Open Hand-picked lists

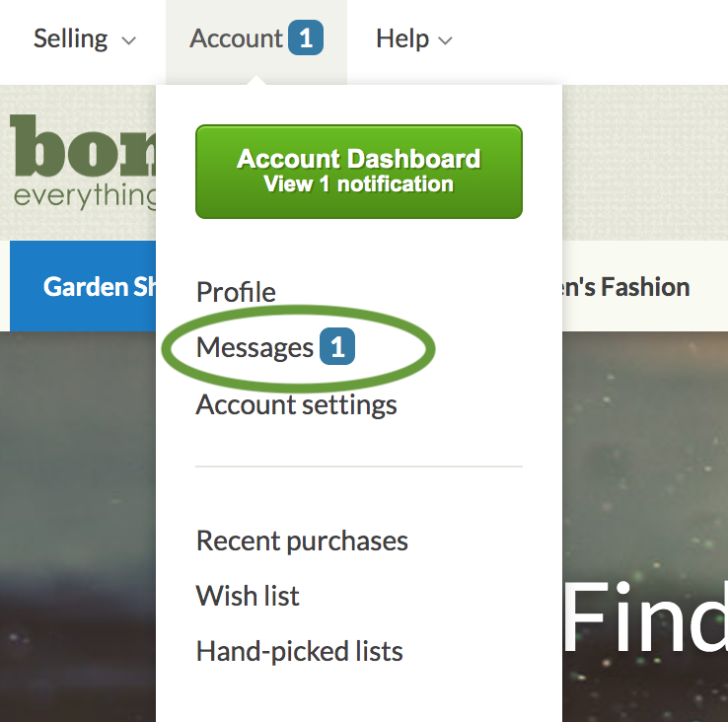click(300, 651)
